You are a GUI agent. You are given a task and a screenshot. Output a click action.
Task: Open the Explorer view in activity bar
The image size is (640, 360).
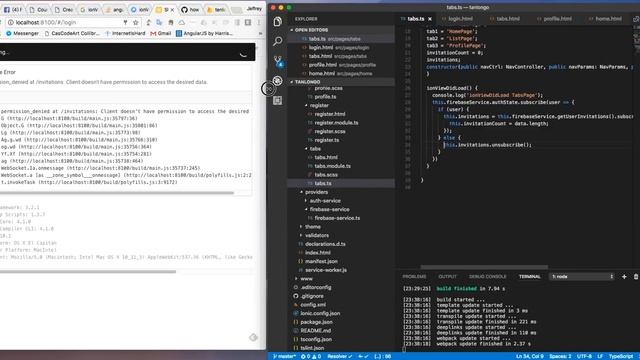click(x=278, y=22)
